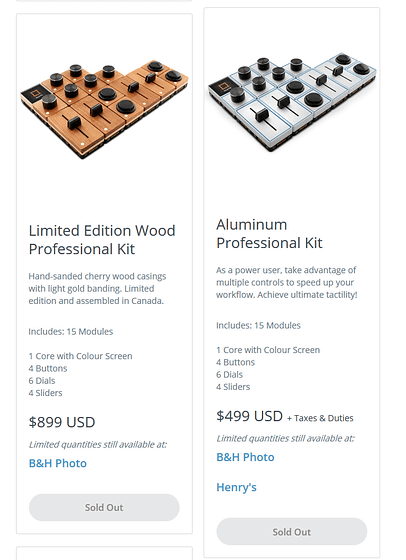The height and width of the screenshot is (560, 406).
Task: Open B&H Photo link under aluminum kit
Action: [245, 457]
